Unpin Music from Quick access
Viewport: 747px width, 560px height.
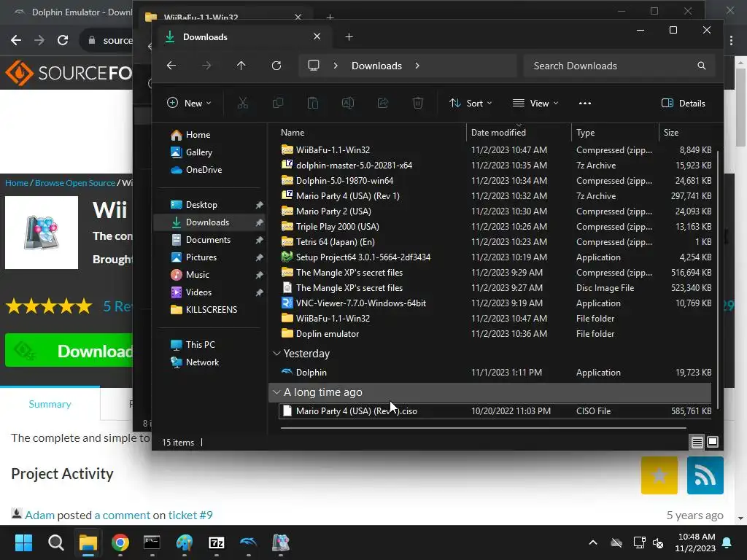point(259,275)
